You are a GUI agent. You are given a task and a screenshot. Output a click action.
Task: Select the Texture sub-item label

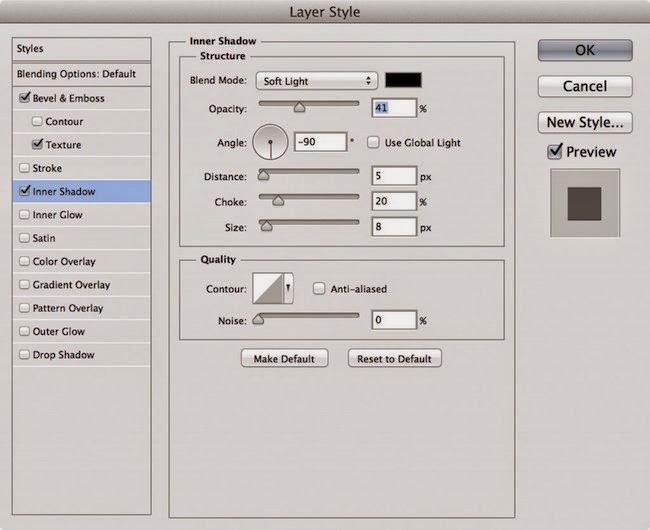tap(63, 145)
